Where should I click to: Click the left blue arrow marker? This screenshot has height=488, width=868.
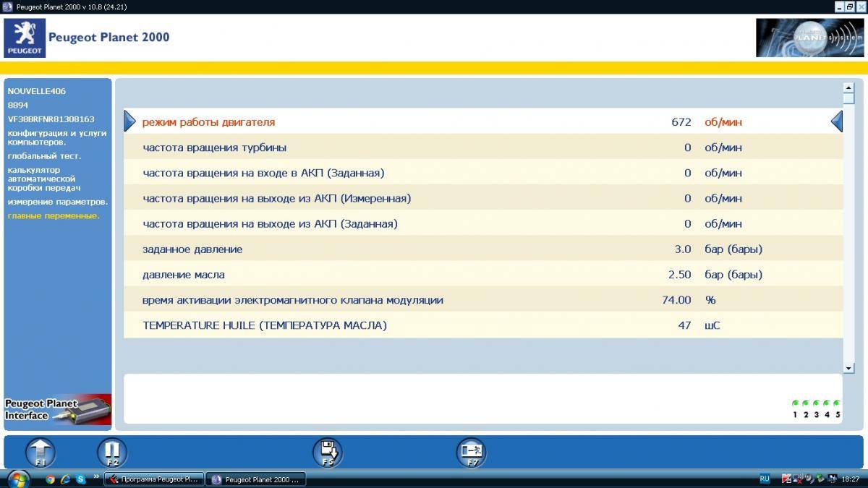tap(130, 121)
